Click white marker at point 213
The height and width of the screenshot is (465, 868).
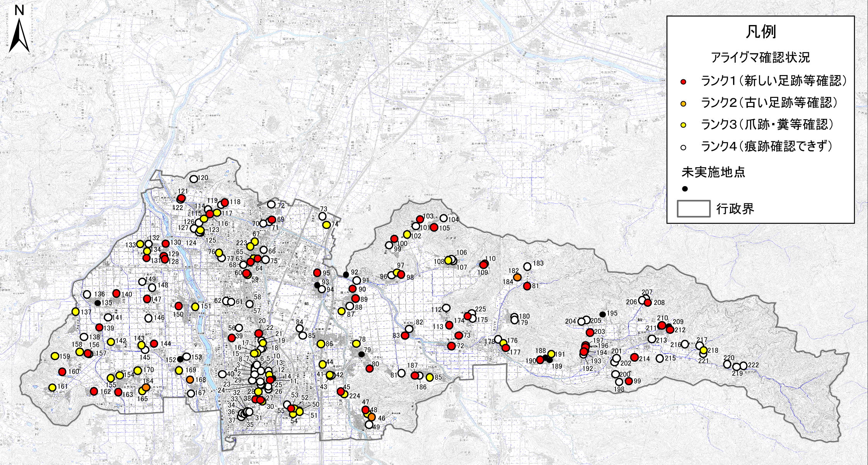click(652, 339)
